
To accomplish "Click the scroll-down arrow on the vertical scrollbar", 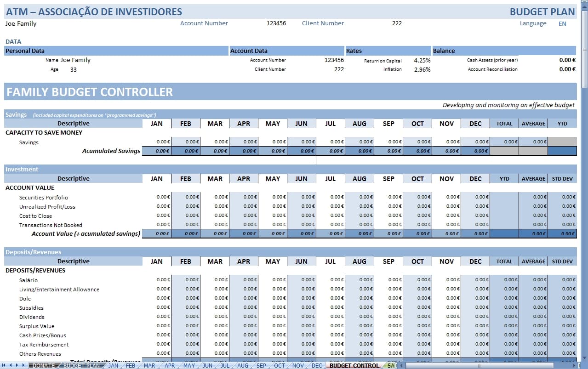I will [x=584, y=358].
